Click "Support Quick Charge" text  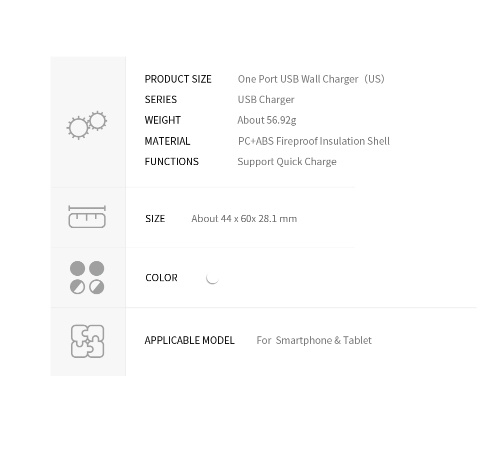point(287,162)
